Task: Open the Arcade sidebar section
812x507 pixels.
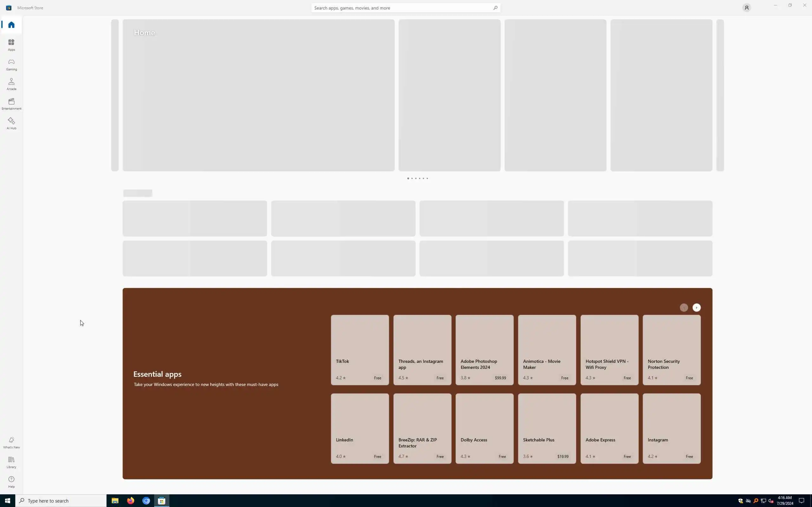Action: point(11,84)
